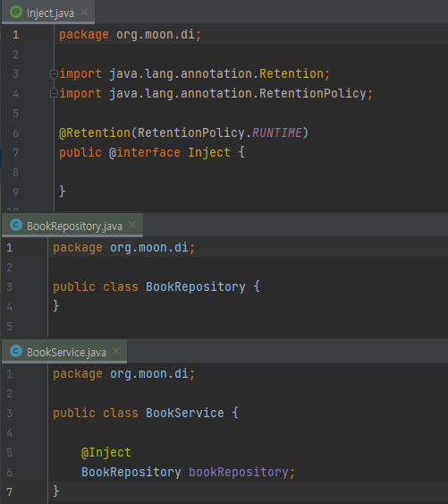This screenshot has height=504, width=448.
Task: Click the BookService class name in declaration
Action: click(185, 413)
